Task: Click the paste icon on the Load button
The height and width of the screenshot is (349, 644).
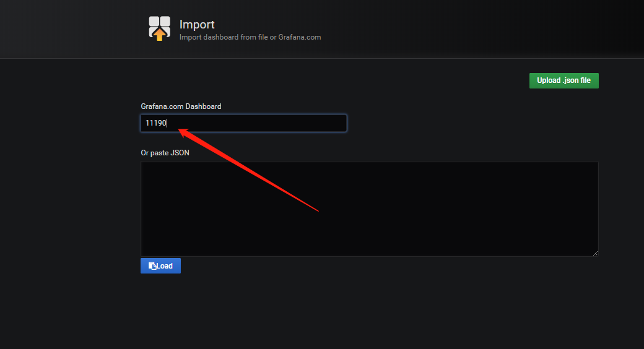Action: click(152, 266)
